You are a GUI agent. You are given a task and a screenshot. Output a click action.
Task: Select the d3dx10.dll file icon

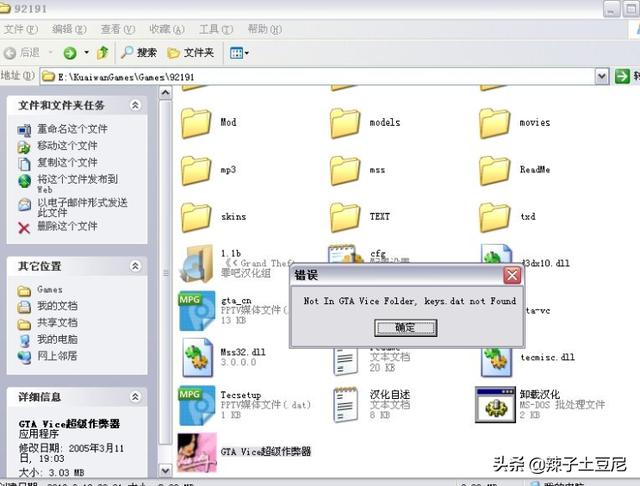click(496, 253)
